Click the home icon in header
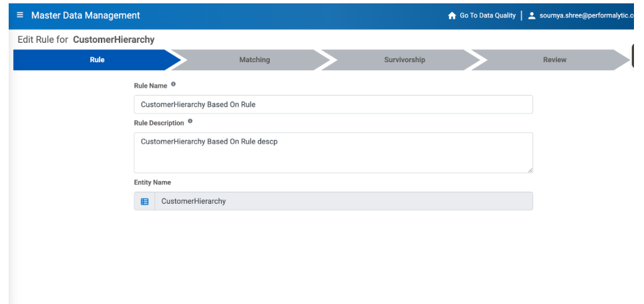 [452, 16]
